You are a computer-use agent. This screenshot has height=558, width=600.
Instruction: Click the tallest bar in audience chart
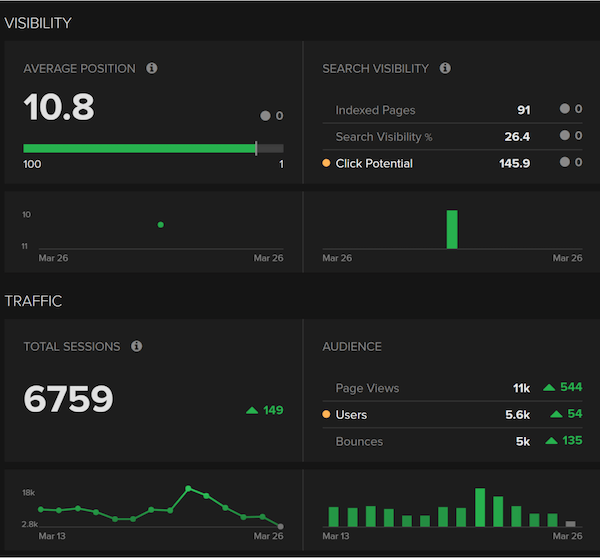(480, 508)
